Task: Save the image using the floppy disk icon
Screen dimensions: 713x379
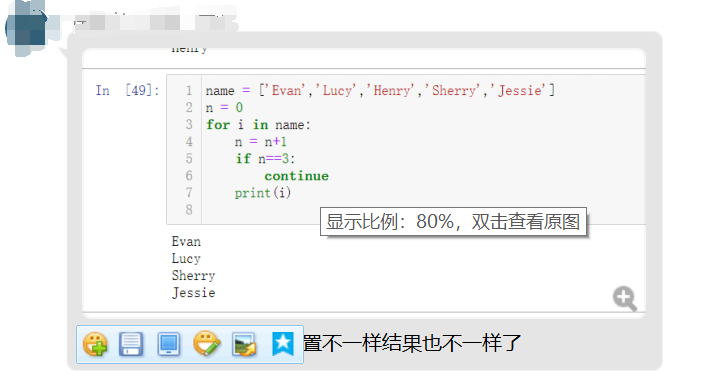Action: (131, 344)
